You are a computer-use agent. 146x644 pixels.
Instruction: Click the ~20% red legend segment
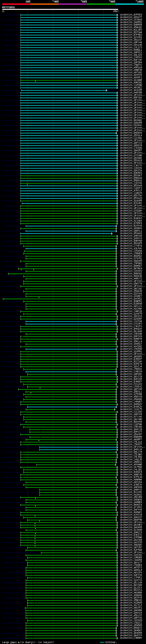16,4
